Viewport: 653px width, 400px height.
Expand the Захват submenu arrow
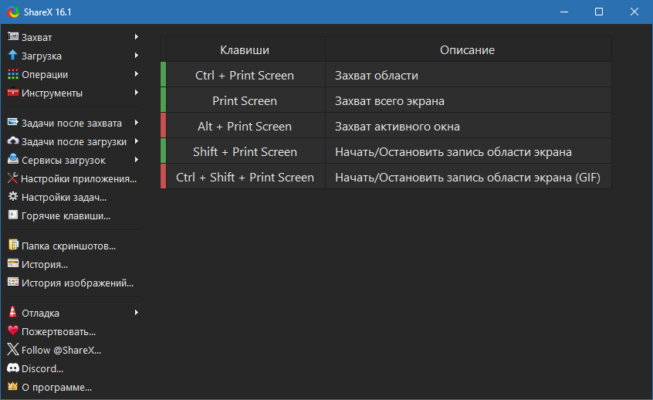tap(136, 37)
